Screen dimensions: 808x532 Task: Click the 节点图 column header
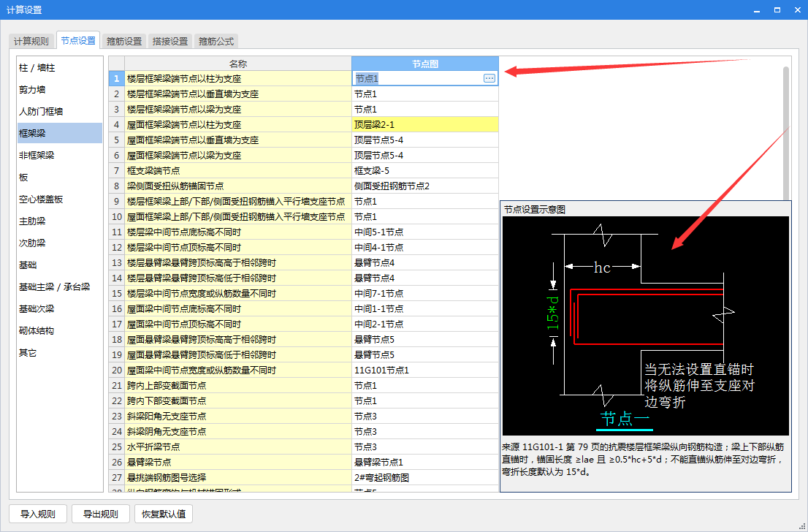pos(425,64)
